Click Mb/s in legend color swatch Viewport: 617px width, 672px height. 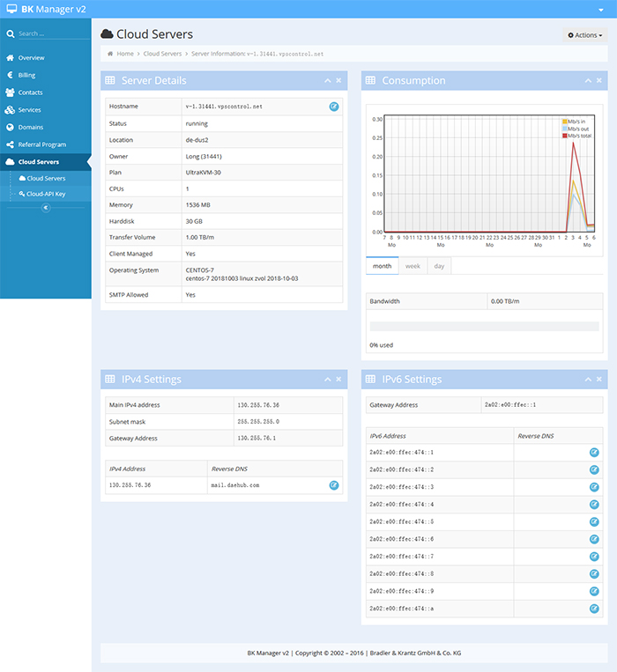(565, 122)
